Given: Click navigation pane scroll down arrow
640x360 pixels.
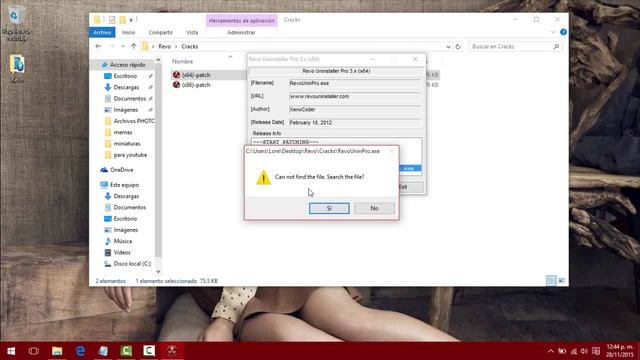Looking at the screenshot, I should click(x=158, y=272).
